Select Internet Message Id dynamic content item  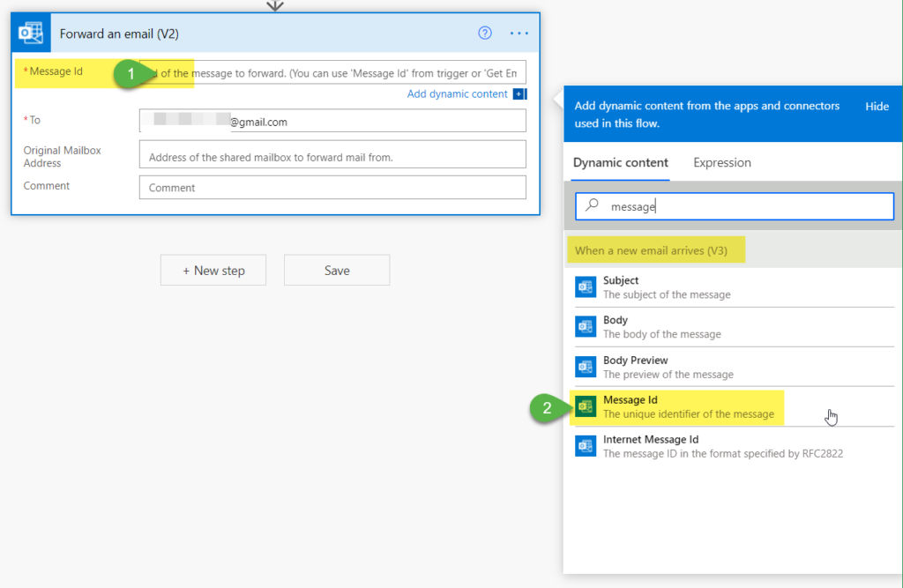[x=735, y=446]
